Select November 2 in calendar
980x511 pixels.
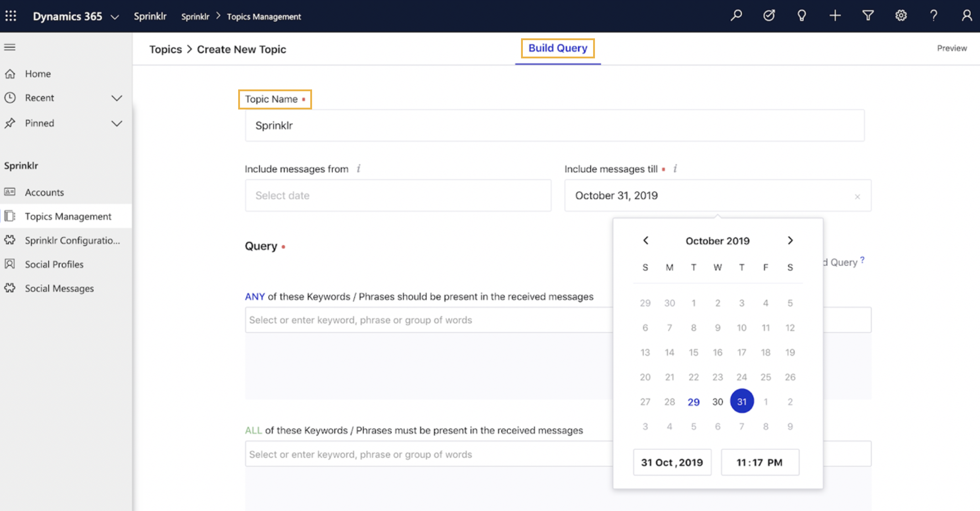[x=790, y=402]
